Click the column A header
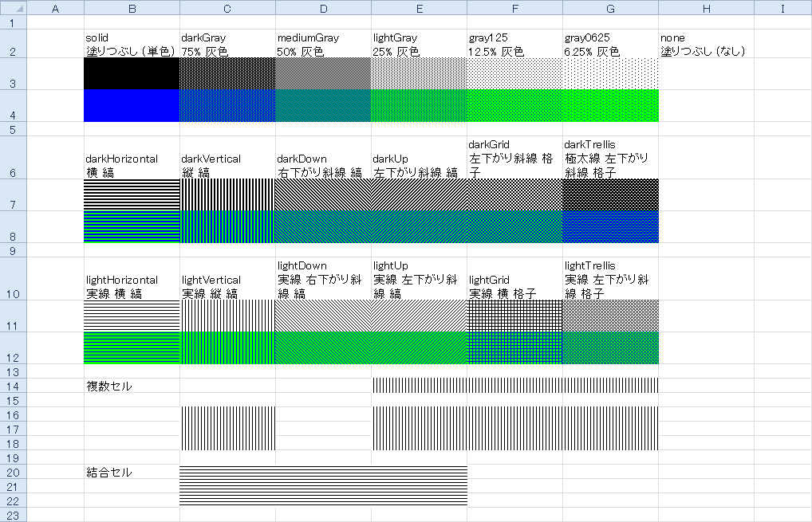Screen dimensions: 812x522 point(56,8)
